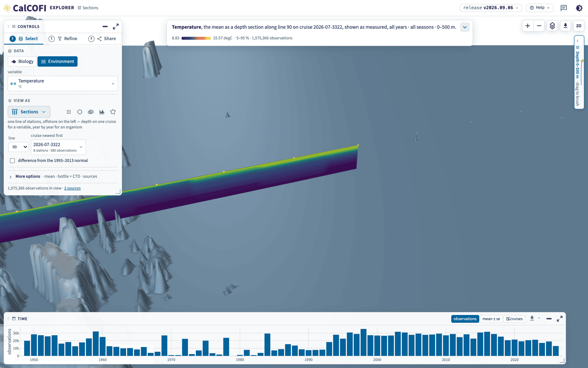Toggle dark mode theme icon
Screen dimensions: 588x368
click(579, 8)
